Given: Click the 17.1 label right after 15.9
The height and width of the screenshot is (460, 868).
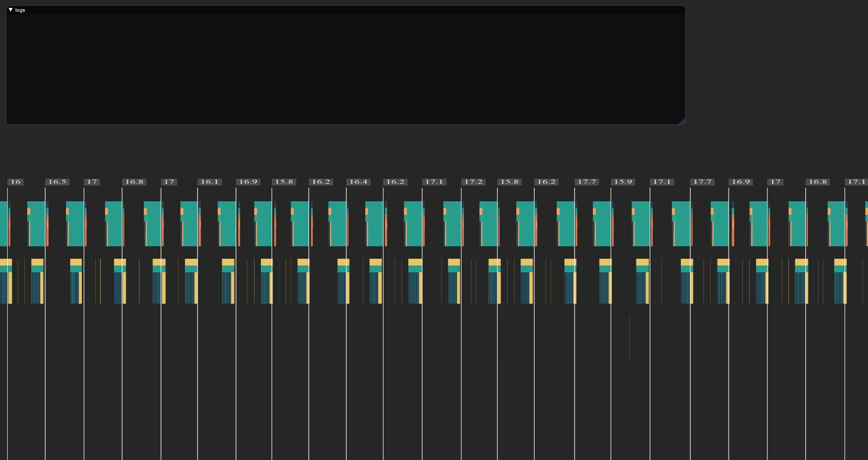Looking at the screenshot, I should 662,182.
